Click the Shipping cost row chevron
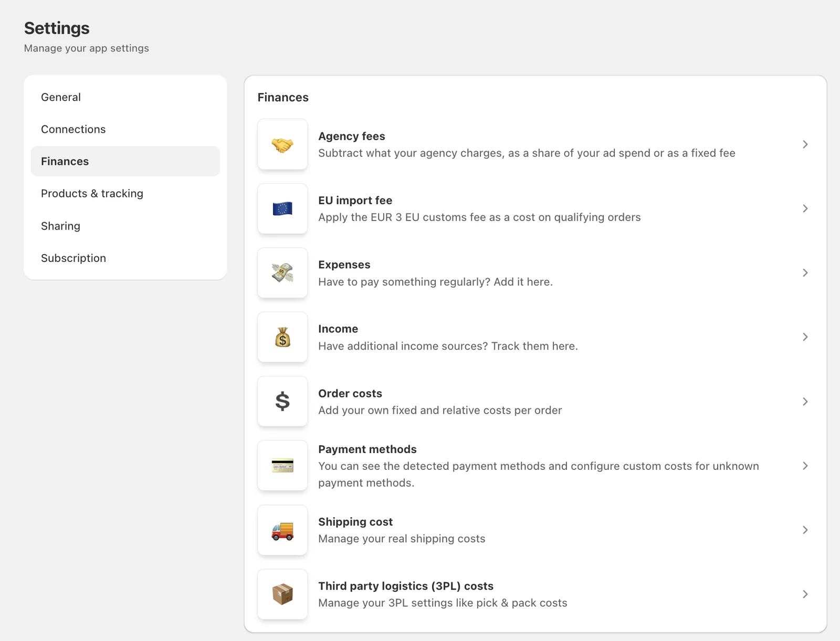This screenshot has width=840, height=641. point(805,530)
